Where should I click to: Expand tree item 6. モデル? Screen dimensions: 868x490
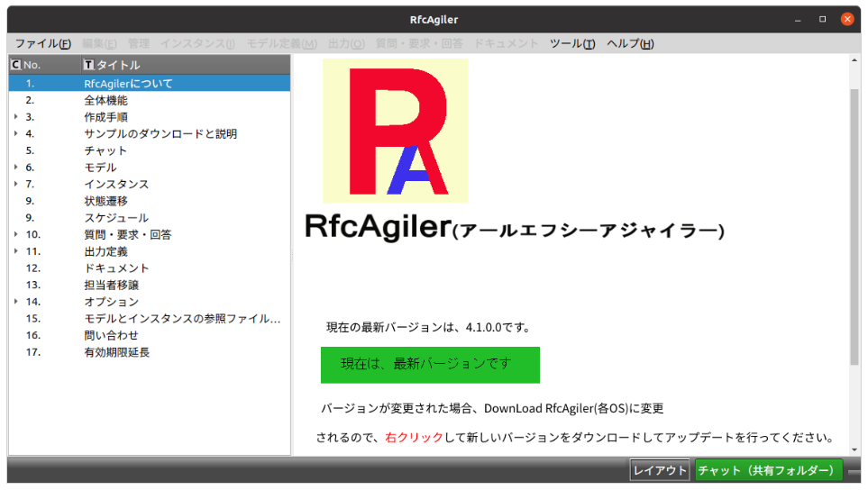[x=16, y=167]
